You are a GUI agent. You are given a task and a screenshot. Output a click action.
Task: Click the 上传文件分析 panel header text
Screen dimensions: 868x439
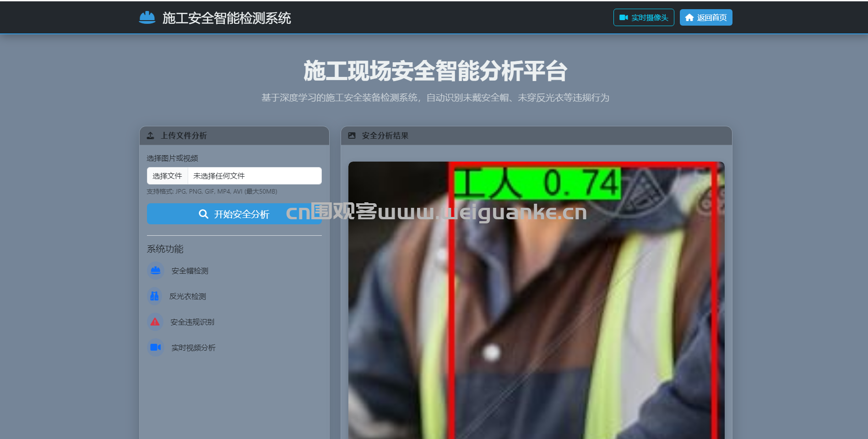(184, 135)
